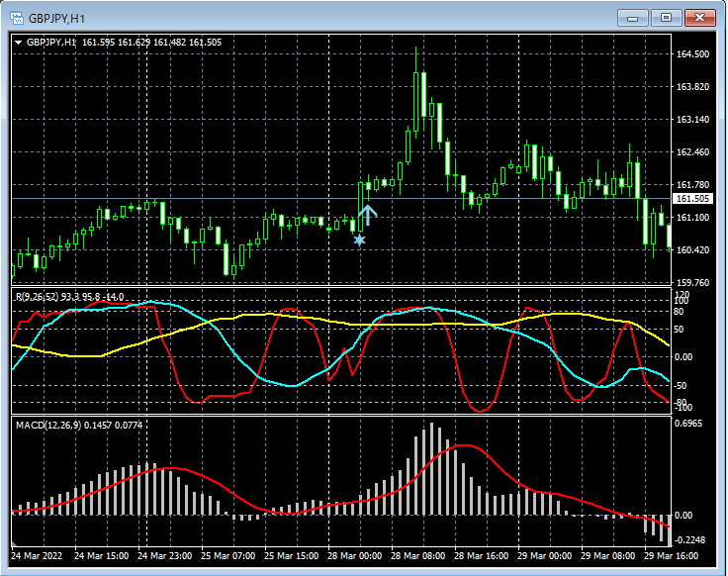Click the R(9,26,52) indicator label
Image resolution: width=728 pixels, height=576 pixels.
pos(38,297)
